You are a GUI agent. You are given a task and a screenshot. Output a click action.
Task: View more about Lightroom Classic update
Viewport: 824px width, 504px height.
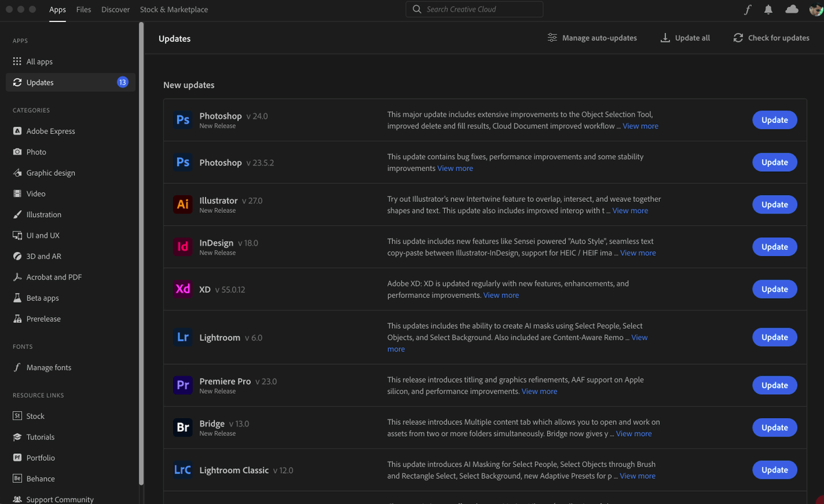click(638, 476)
